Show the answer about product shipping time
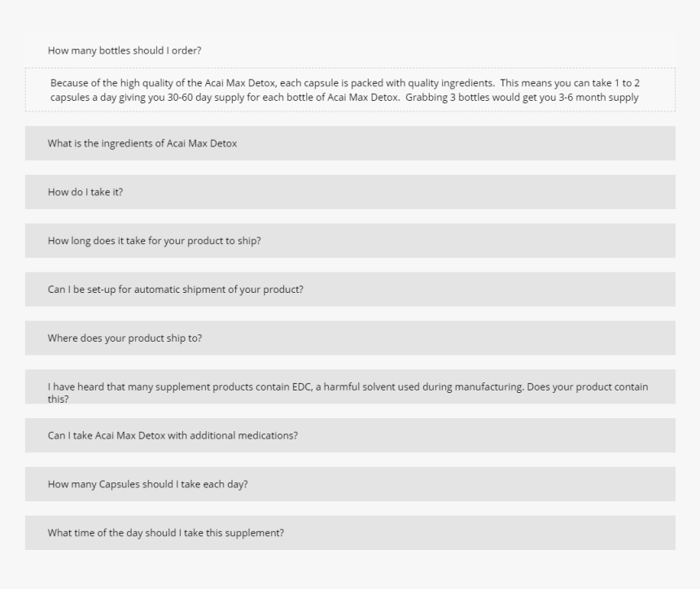 pos(350,241)
